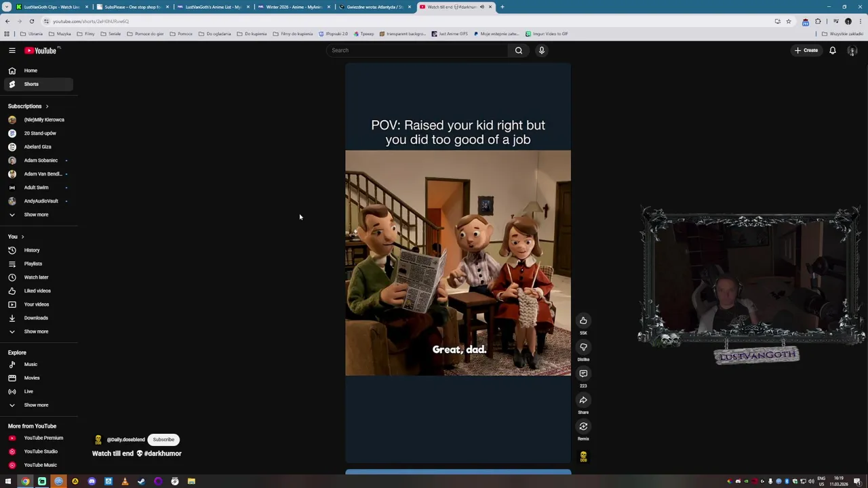This screenshot has height=488, width=868.
Task: Open the comments of the Short
Action: (583, 373)
